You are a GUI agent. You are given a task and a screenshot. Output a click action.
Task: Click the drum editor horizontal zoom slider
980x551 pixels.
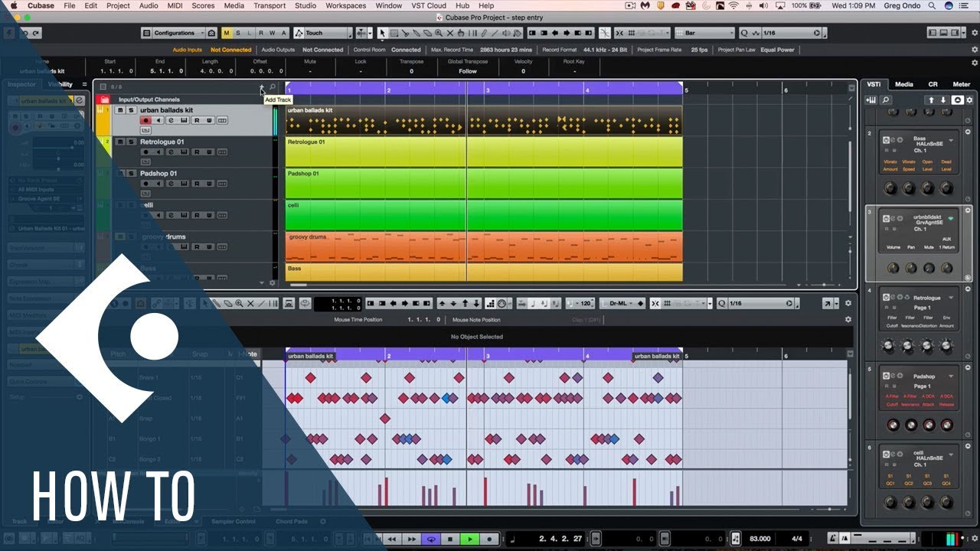pyautogui.click(x=828, y=510)
